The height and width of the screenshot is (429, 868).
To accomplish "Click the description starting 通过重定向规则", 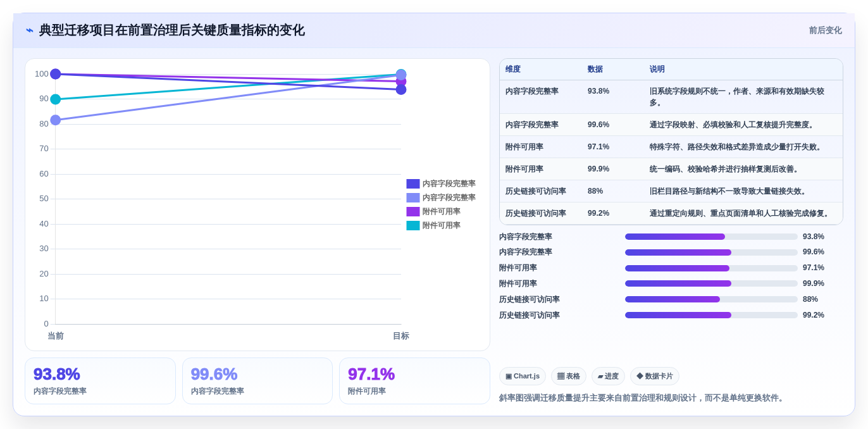I will coord(741,213).
